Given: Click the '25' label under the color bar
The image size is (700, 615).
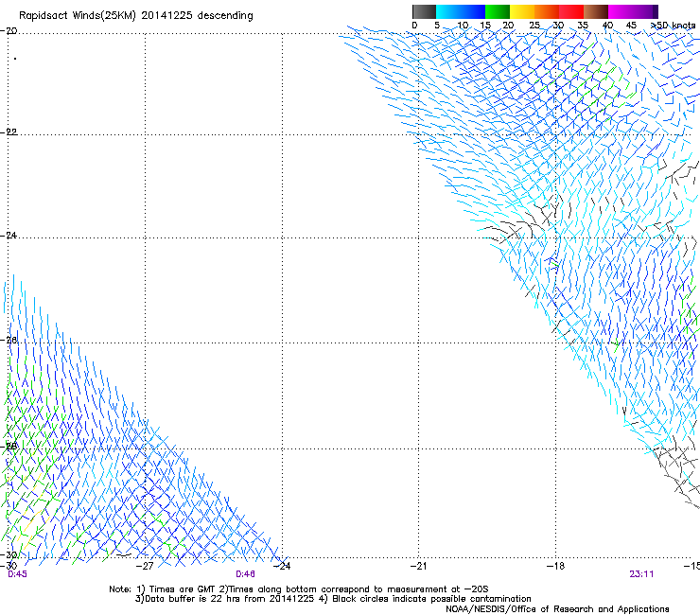Looking at the screenshot, I should (x=534, y=26).
